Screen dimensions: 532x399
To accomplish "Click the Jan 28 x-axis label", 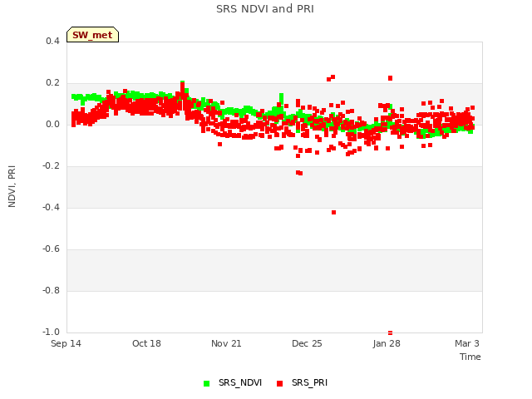I will point(387,343).
